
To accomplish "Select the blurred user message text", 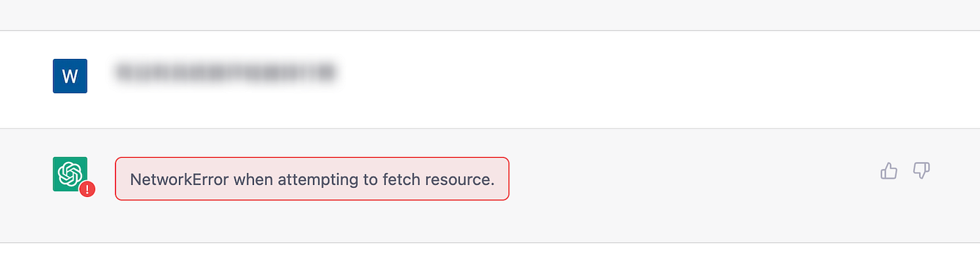I will [225, 72].
